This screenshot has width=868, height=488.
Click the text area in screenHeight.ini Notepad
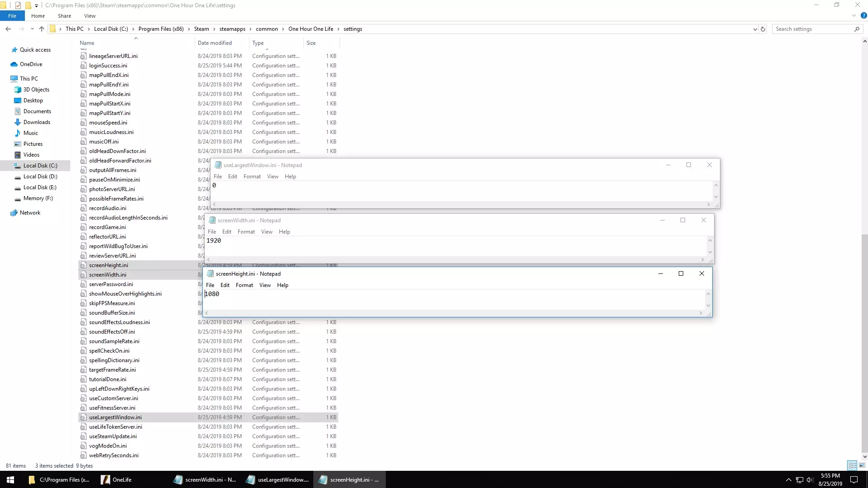pos(454,300)
